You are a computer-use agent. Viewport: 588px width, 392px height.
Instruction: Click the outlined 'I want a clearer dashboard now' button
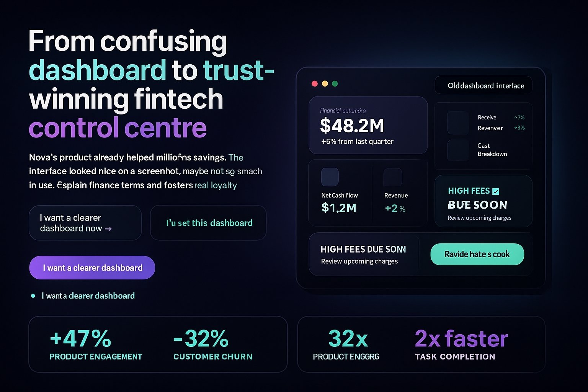[85, 223]
